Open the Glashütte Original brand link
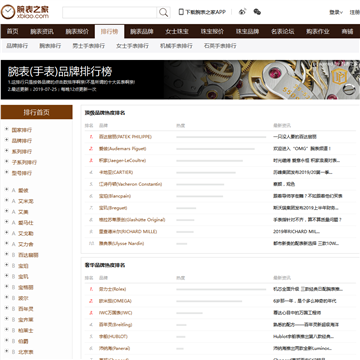This screenshot has width=360, height=360. pos(132,220)
